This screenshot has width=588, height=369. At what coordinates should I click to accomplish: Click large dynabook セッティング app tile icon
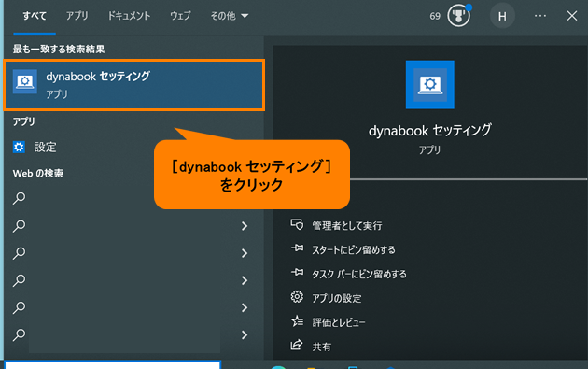click(x=429, y=85)
